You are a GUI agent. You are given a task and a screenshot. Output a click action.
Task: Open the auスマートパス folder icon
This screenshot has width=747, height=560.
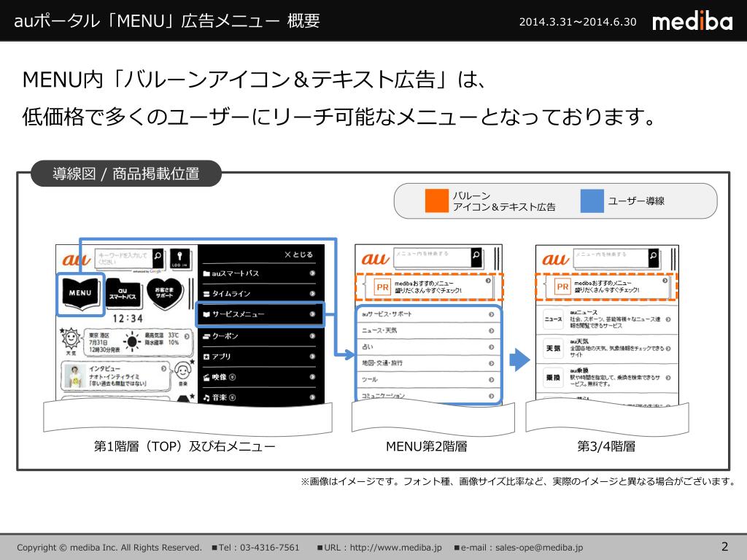click(x=124, y=292)
